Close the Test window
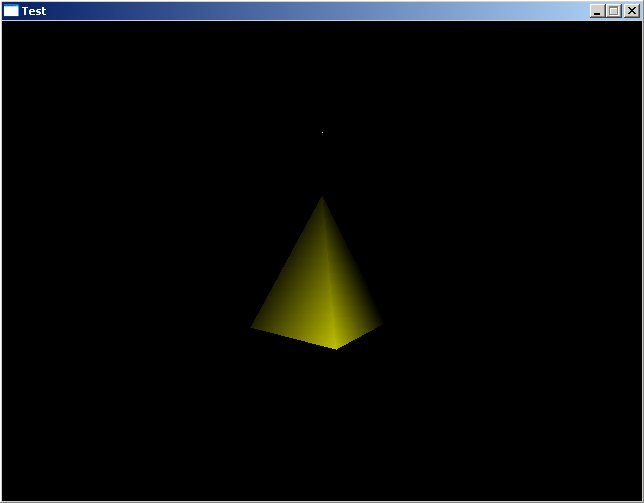The height and width of the screenshot is (503, 644). click(632, 11)
